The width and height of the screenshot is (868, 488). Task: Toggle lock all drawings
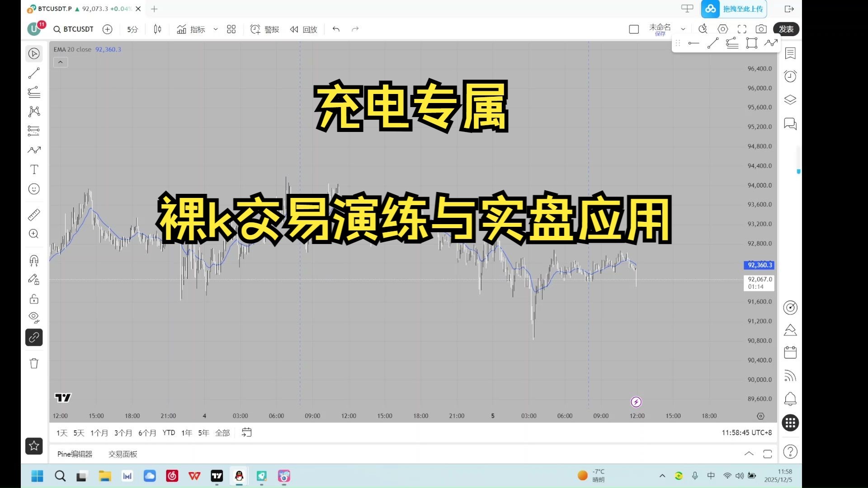point(34,299)
